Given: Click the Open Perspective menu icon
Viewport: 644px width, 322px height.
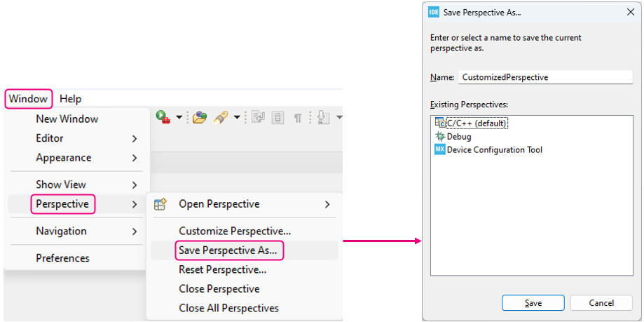Looking at the screenshot, I should pyautogui.click(x=160, y=204).
